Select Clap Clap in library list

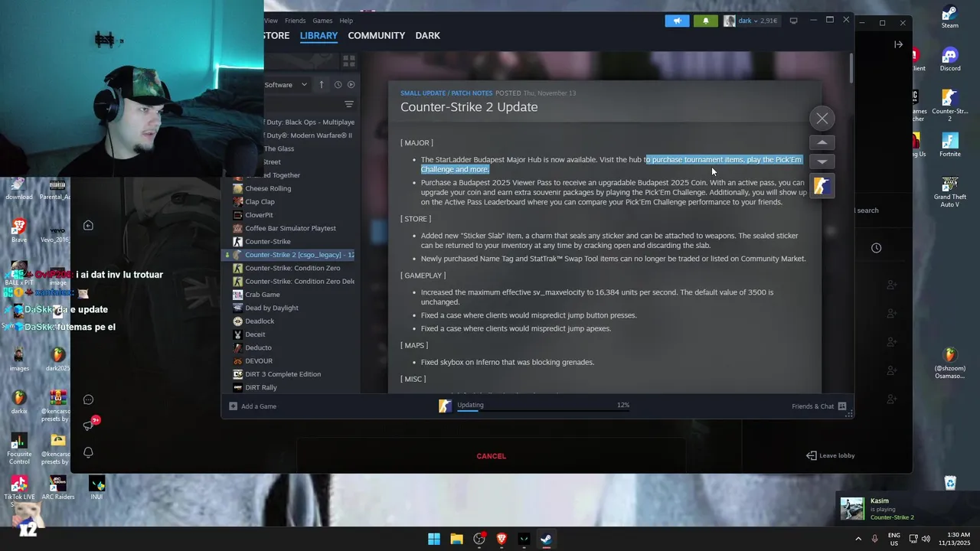point(260,202)
